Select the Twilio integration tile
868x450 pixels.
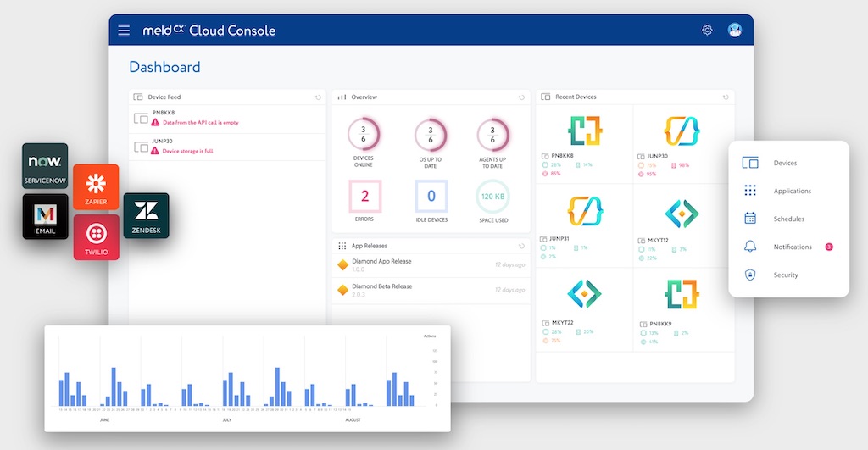[x=96, y=236]
